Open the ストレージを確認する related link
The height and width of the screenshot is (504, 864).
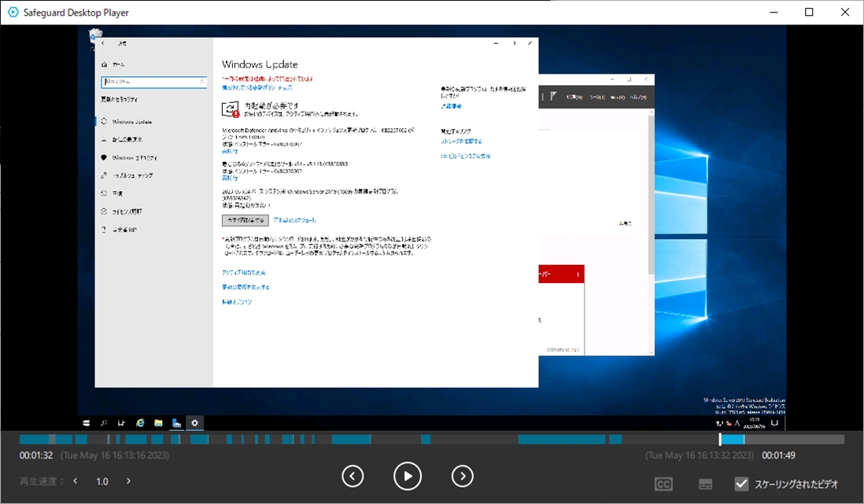(462, 142)
